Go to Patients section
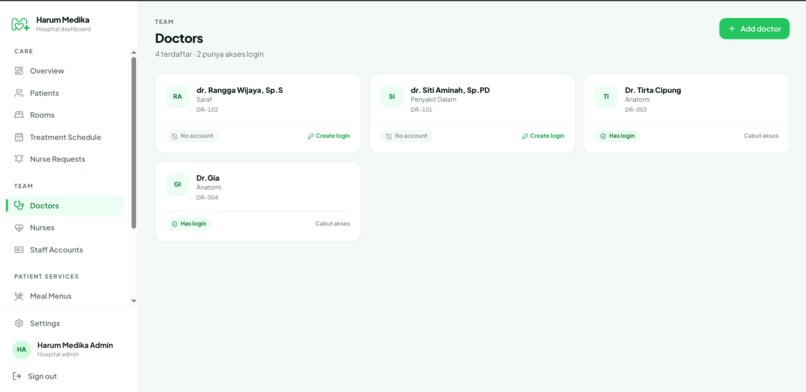The width and height of the screenshot is (806, 392). (65, 93)
